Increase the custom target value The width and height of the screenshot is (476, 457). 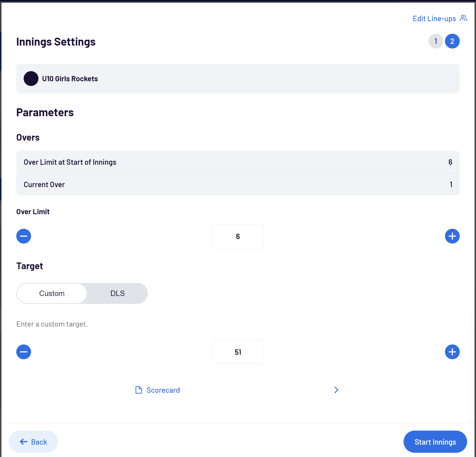(x=452, y=352)
